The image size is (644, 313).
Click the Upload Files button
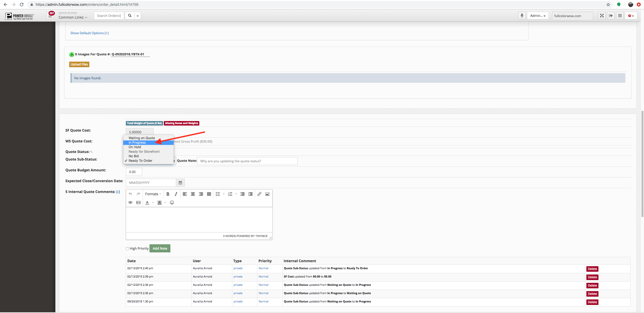79,64
